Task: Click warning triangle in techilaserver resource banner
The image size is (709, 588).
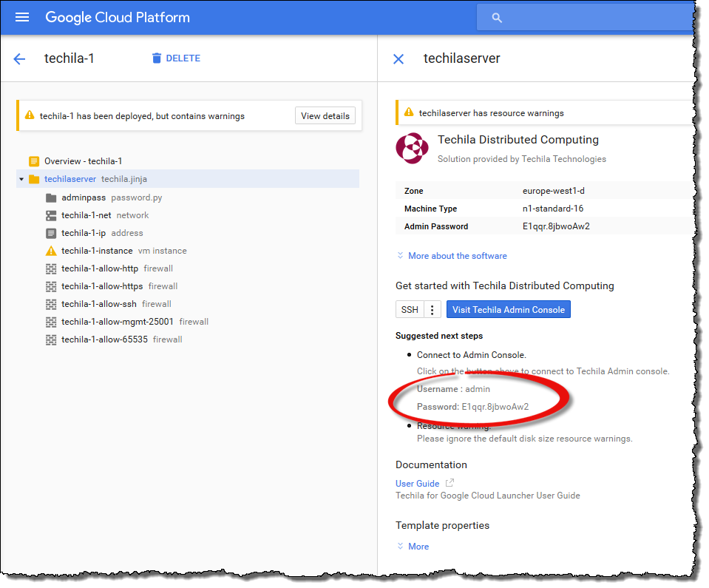Action: [x=409, y=112]
